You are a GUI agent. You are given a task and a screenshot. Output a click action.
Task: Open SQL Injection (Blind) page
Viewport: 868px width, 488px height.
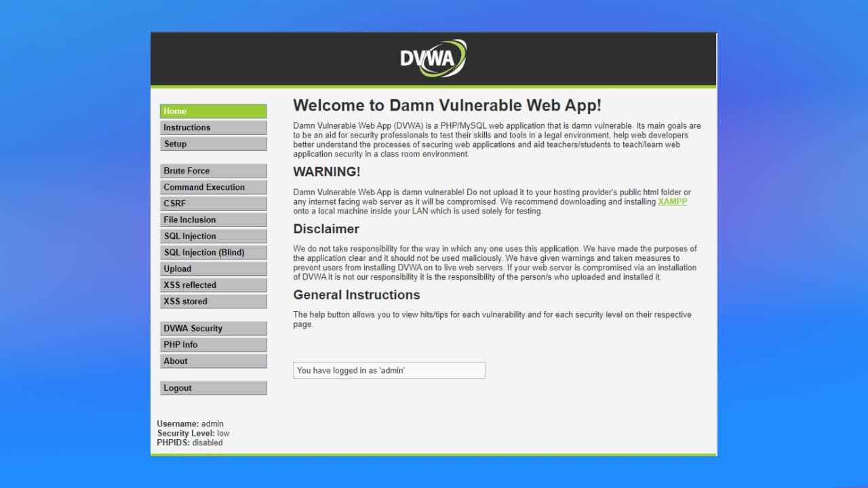(214, 252)
